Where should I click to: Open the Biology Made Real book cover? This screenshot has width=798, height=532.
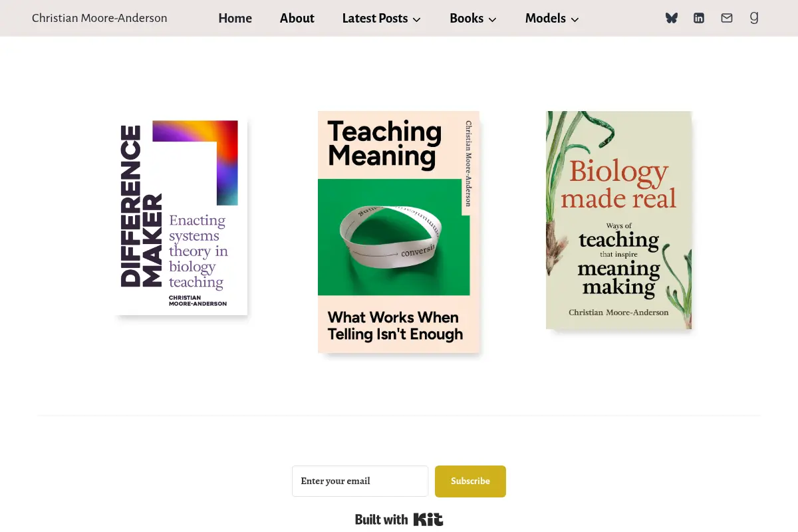618,220
